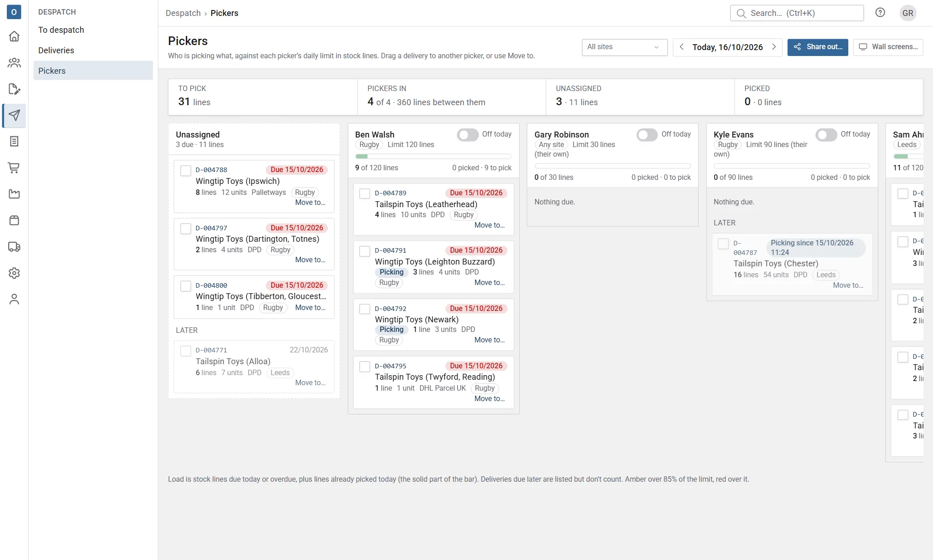Open the GR user avatar

tap(908, 13)
